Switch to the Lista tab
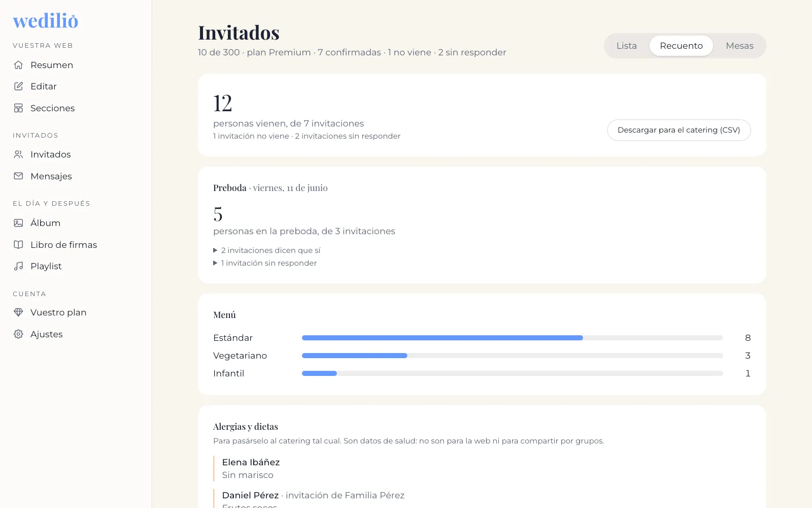812x508 pixels. 627,46
